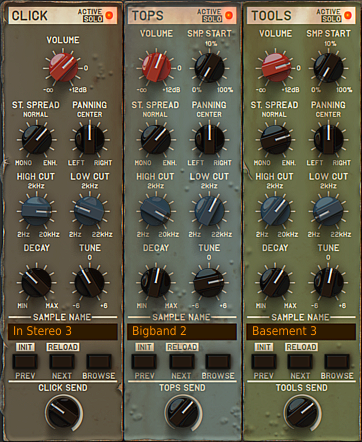Click the TOPS High Cut knob
The image size is (362, 442).
[x=156, y=211]
